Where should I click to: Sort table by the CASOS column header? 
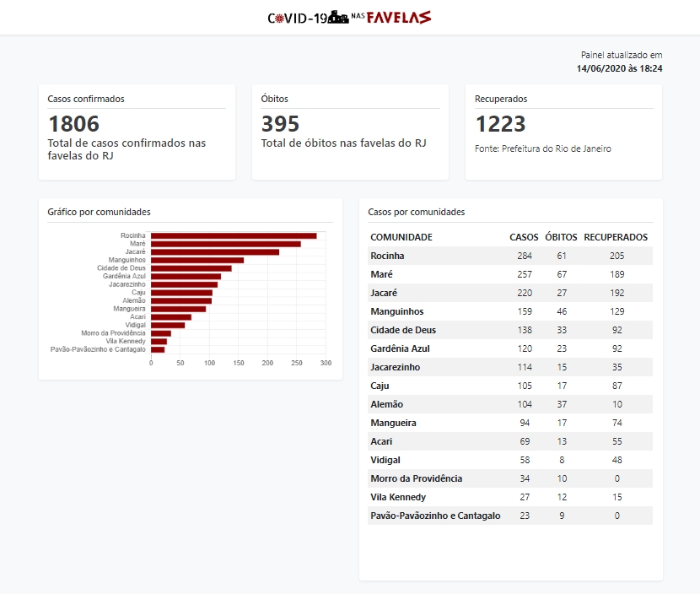tap(524, 237)
